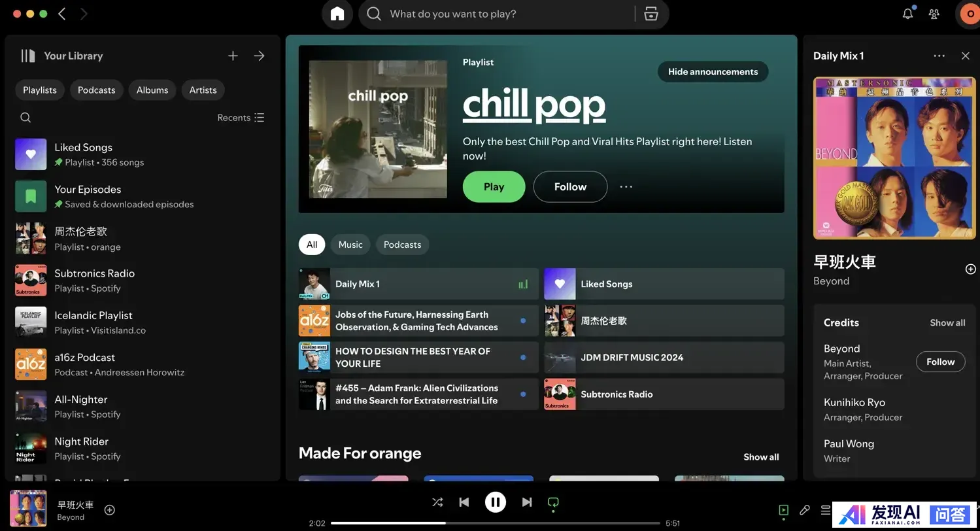The height and width of the screenshot is (531, 980).
Task: Open Your Episodes in the library
Action: pos(143,196)
